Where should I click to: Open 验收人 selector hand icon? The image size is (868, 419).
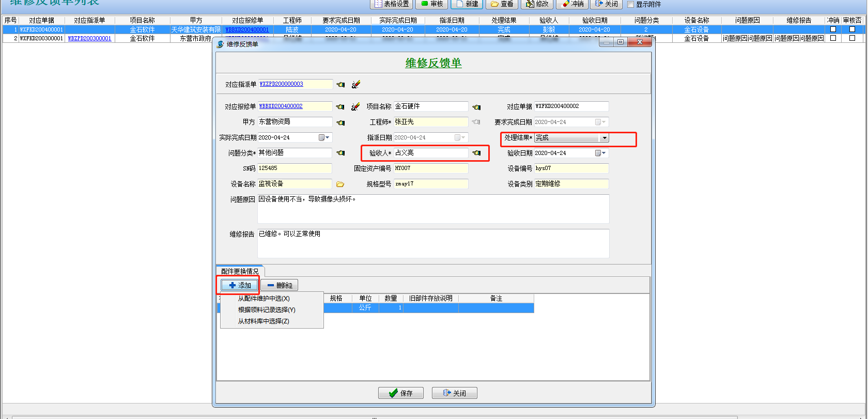pyautogui.click(x=476, y=153)
